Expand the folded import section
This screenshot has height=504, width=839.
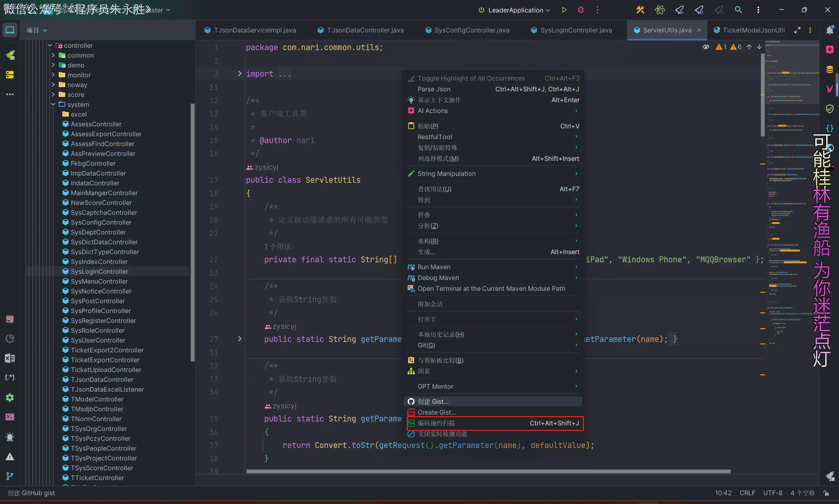[x=239, y=73]
